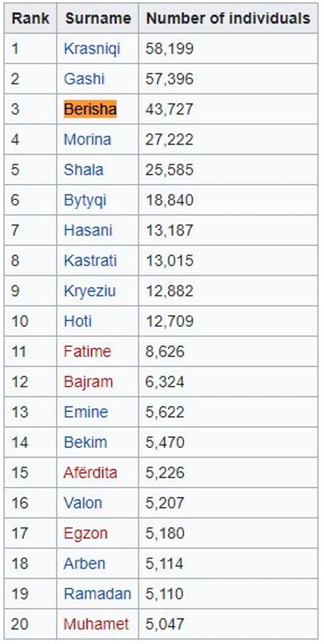Open the Morina surname link
Screen dimensions: 324x644
[87, 139]
